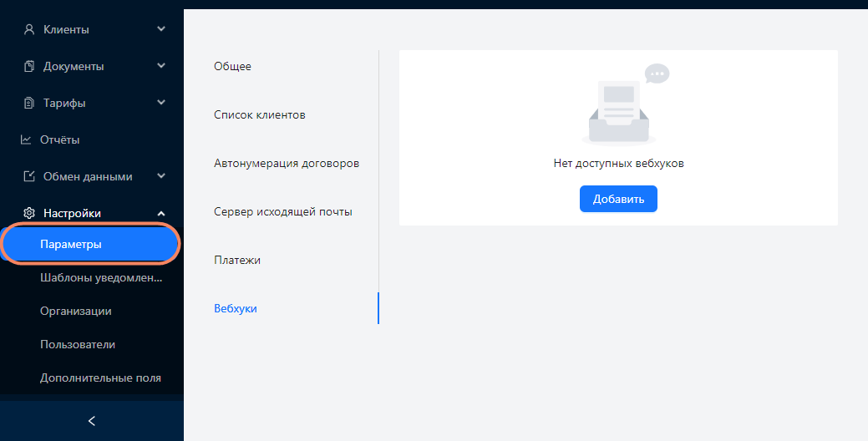
Task: Expand the Тарифы menu chevron
Action: click(161, 103)
